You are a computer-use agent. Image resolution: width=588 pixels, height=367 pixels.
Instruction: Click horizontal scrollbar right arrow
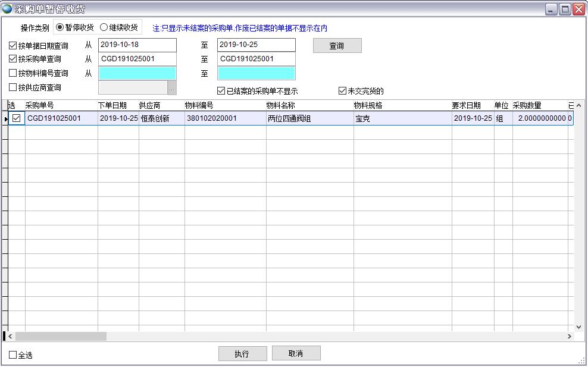pyautogui.click(x=569, y=337)
